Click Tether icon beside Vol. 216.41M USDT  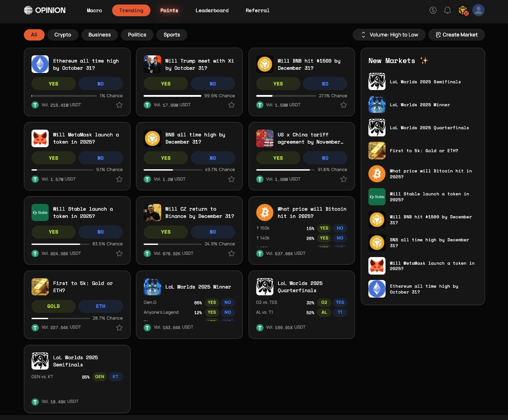pyautogui.click(x=35, y=105)
